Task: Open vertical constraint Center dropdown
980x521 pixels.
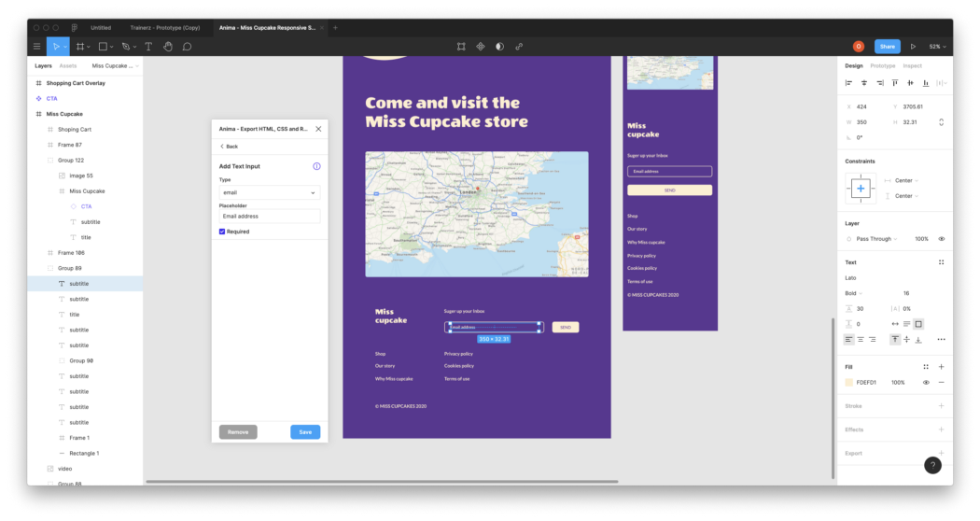Action: (906, 196)
